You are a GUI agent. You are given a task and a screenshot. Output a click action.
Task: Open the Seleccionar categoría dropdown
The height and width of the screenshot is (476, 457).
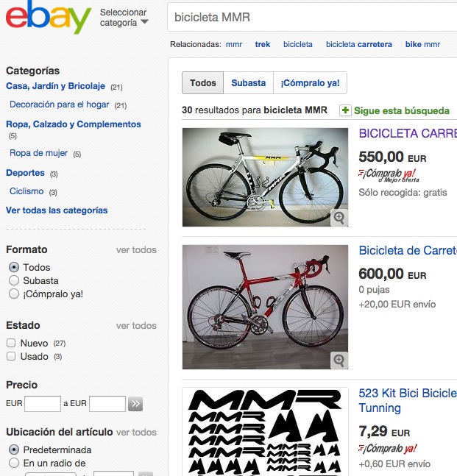(x=124, y=18)
